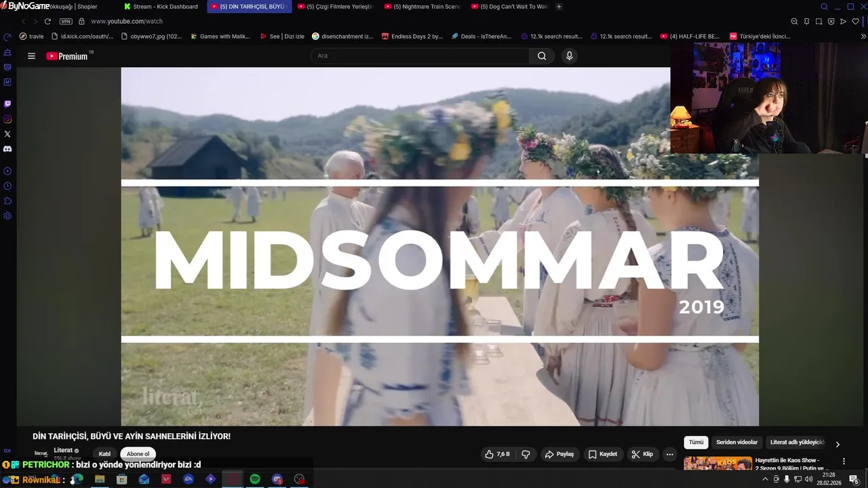868x488 pixels.
Task: Switch to the Dog Can't Wait To Wake tab
Action: point(509,7)
